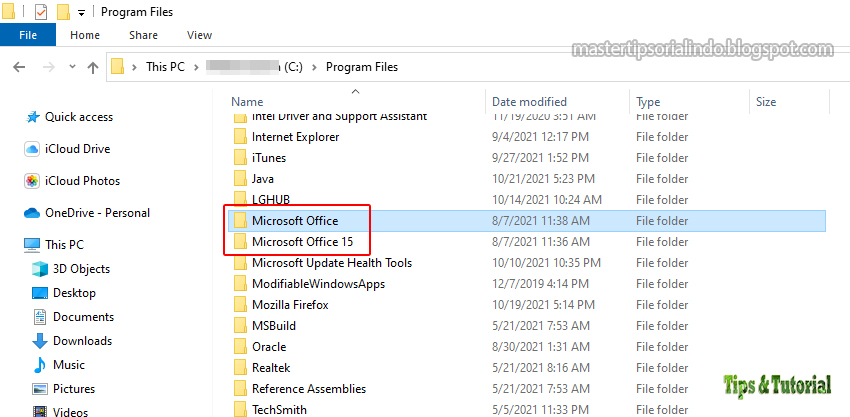Click the New folder icon in title bar
The image size is (850, 417).
tap(63, 11)
